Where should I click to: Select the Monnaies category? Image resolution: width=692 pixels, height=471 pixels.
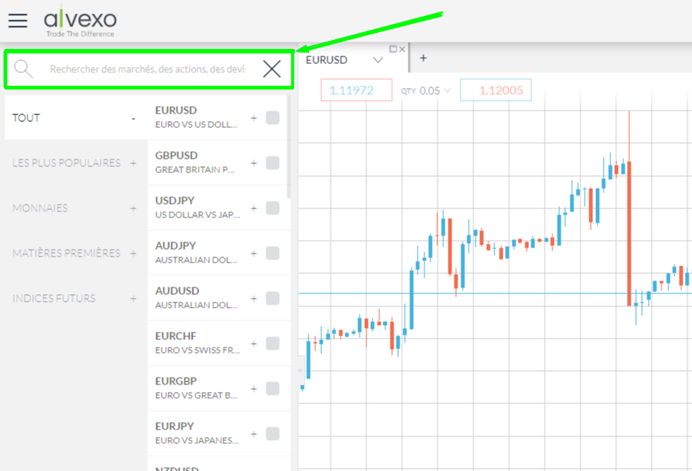coord(40,208)
